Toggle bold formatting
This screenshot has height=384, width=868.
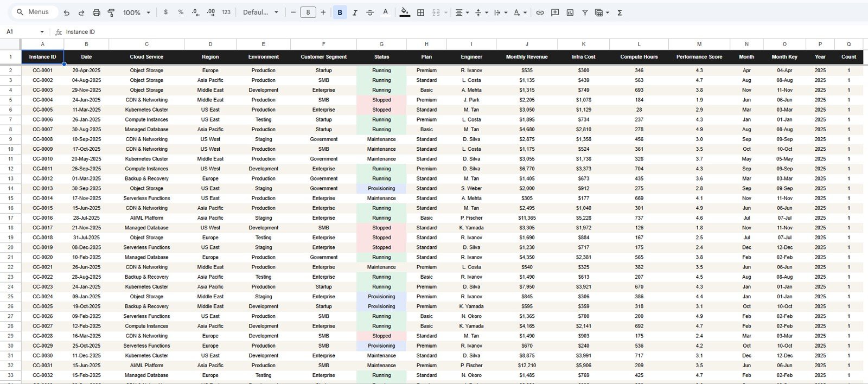pyautogui.click(x=340, y=12)
